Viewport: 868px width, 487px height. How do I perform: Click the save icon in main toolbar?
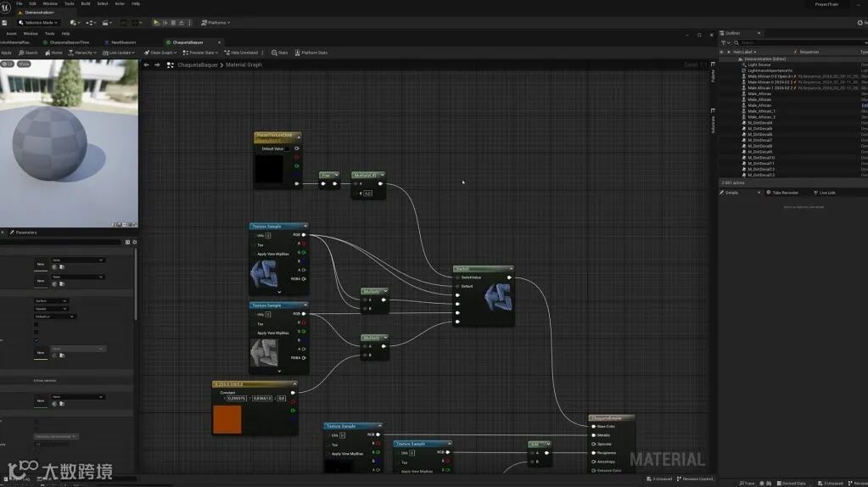pyautogui.click(x=4, y=23)
